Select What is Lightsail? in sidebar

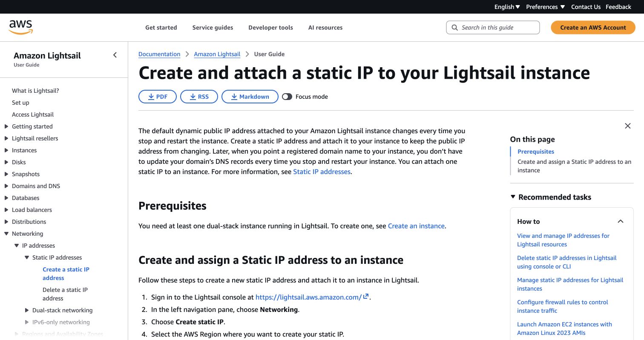pyautogui.click(x=35, y=91)
